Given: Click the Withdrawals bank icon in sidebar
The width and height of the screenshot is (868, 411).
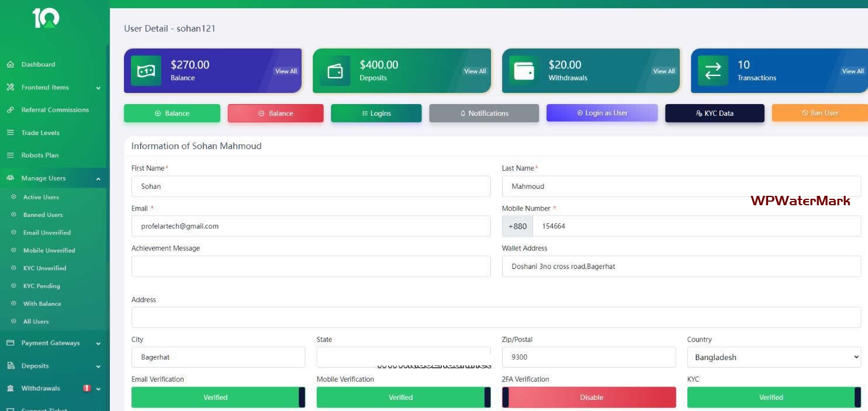Looking at the screenshot, I should tap(10, 389).
